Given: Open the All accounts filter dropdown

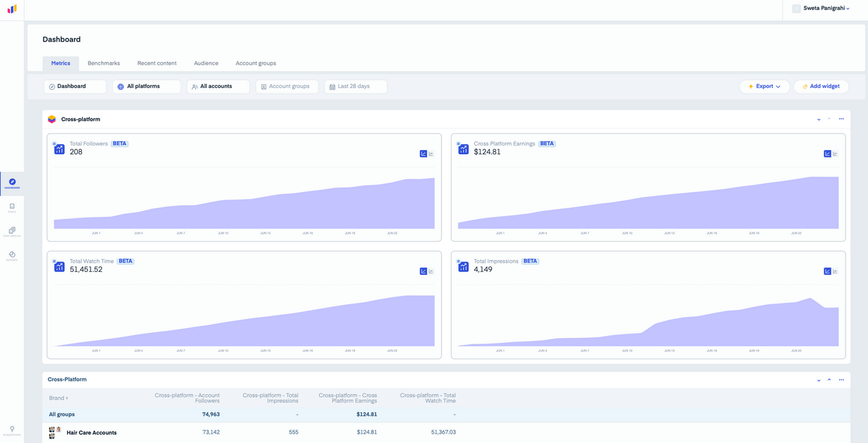Looking at the screenshot, I should 218,87.
